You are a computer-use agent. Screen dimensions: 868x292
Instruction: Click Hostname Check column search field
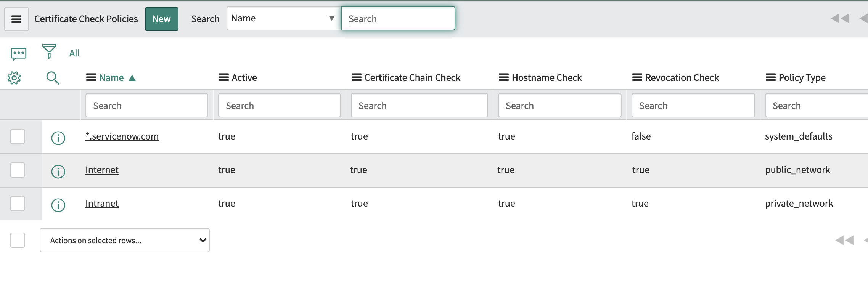(560, 105)
